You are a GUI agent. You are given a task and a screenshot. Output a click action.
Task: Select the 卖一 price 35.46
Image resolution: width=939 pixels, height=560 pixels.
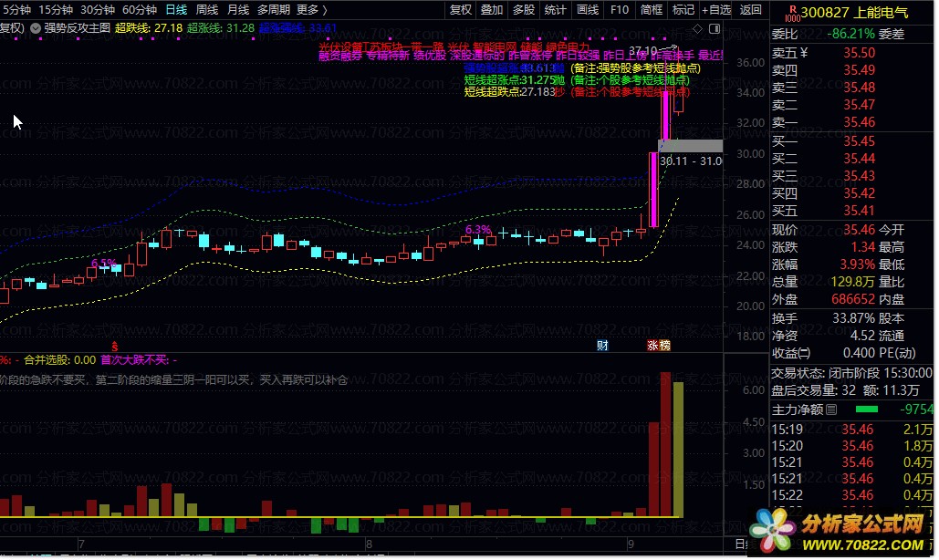coord(859,122)
